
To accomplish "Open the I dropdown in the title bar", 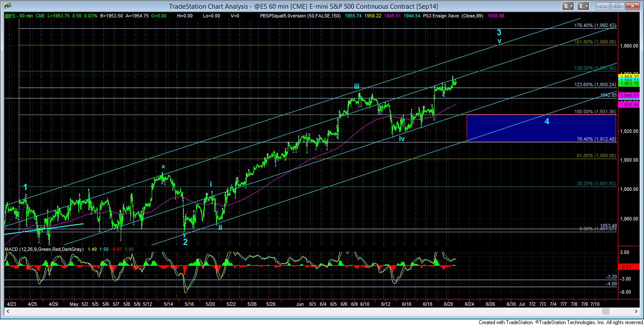I will pos(583,6).
